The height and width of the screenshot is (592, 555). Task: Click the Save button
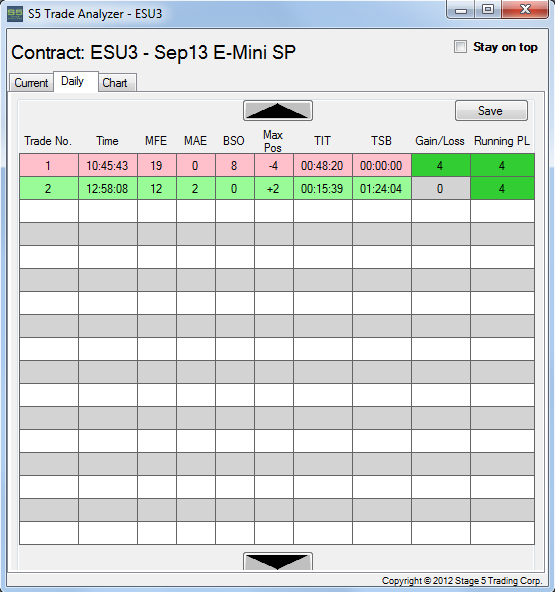tap(491, 111)
